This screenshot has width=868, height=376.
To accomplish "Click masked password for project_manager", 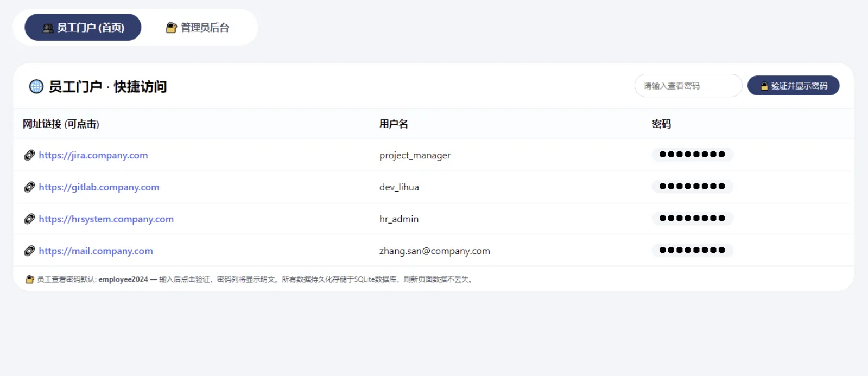I will pos(692,155).
